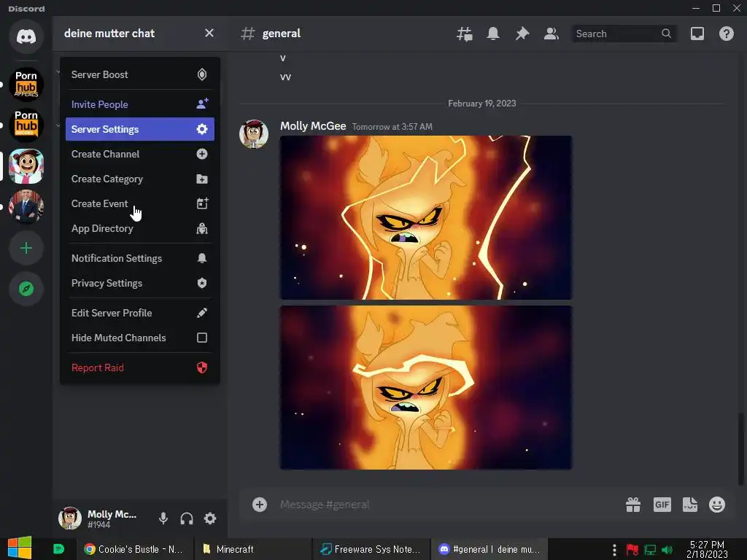Open the emoji picker
The width and height of the screenshot is (747, 560).
coord(717,505)
